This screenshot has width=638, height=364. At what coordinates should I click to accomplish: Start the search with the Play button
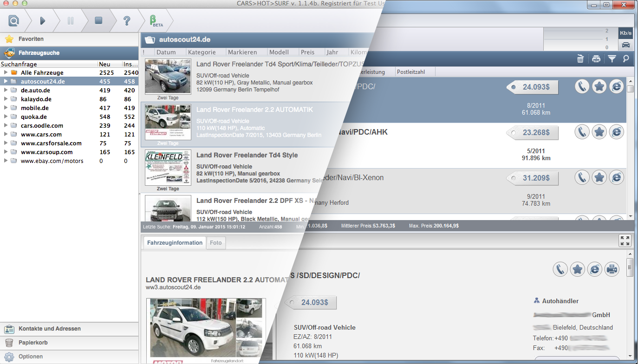[x=43, y=20]
